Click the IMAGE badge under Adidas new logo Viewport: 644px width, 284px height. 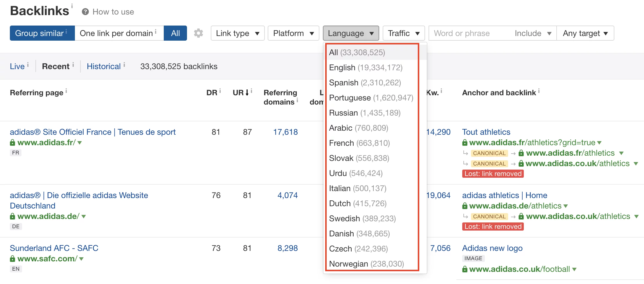click(473, 258)
